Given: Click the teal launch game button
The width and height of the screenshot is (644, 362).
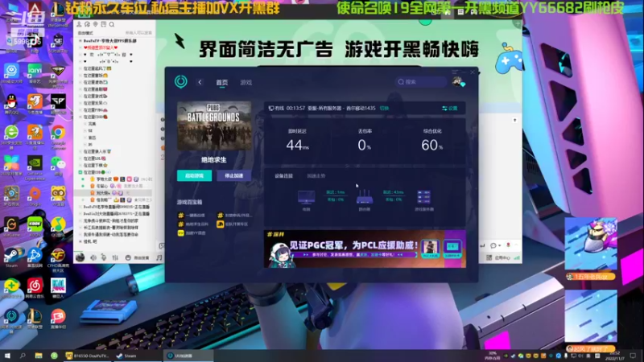Looking at the screenshot, I should (194, 175).
